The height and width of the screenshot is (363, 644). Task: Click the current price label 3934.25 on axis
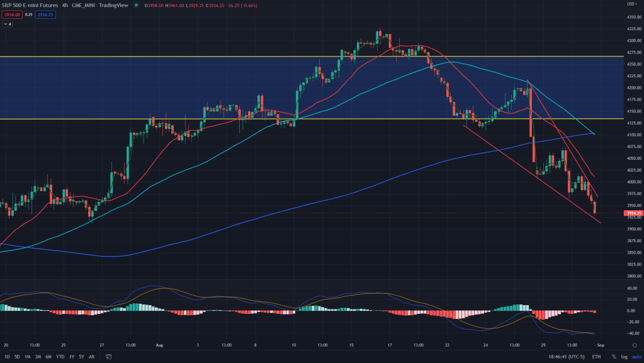coord(633,213)
